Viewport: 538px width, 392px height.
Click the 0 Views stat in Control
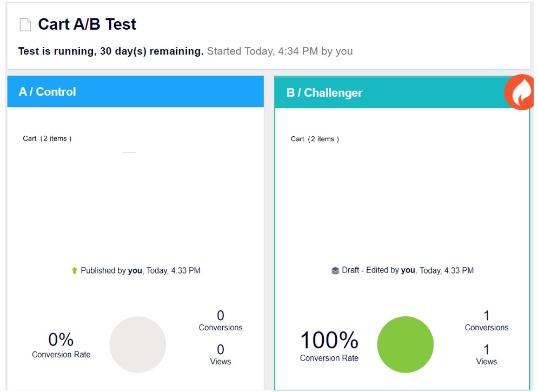(x=220, y=355)
